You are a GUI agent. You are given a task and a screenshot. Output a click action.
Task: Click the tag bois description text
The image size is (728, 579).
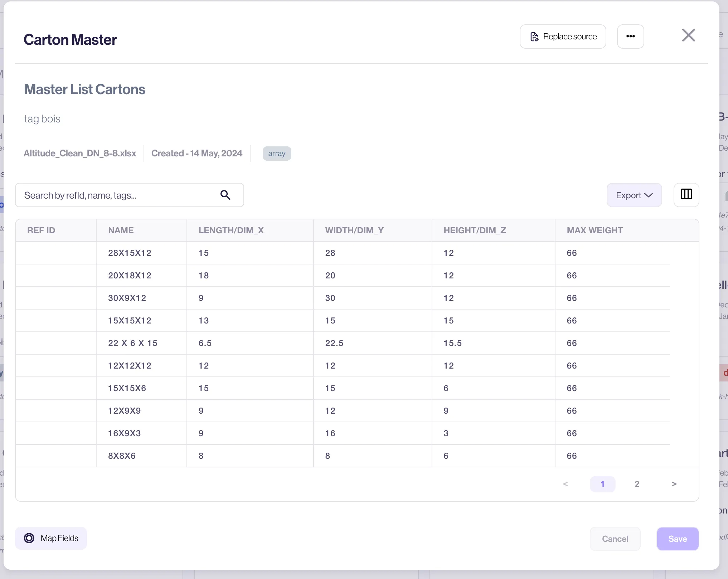(42, 119)
